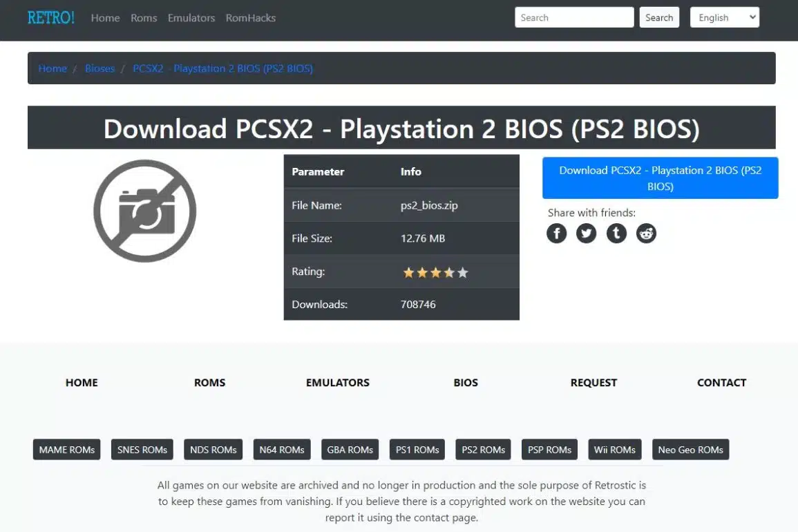Select PS1 ROMs tag button
798x532 pixels.
(x=417, y=450)
